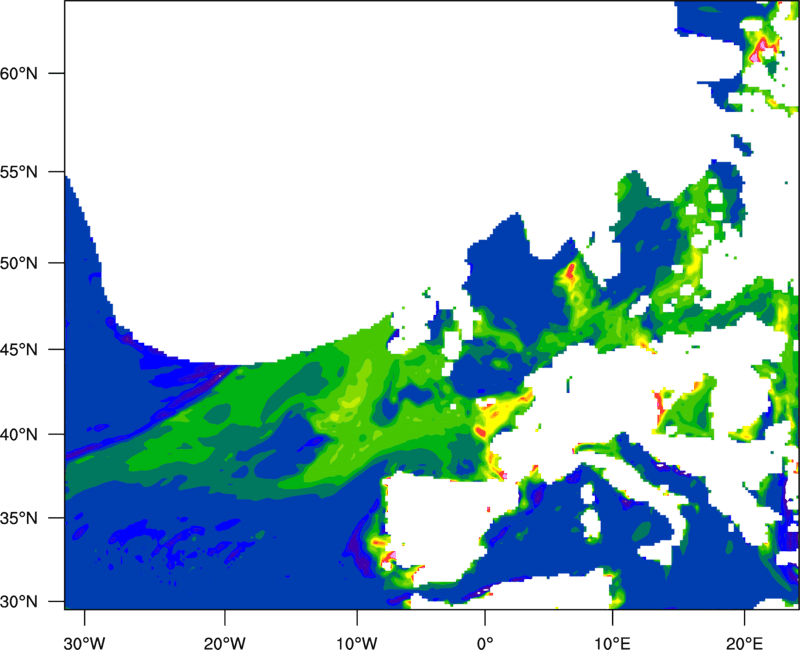Viewport: 800px width, 650px height.
Task: Click the 60°N latitude label
Action: (x=19, y=73)
